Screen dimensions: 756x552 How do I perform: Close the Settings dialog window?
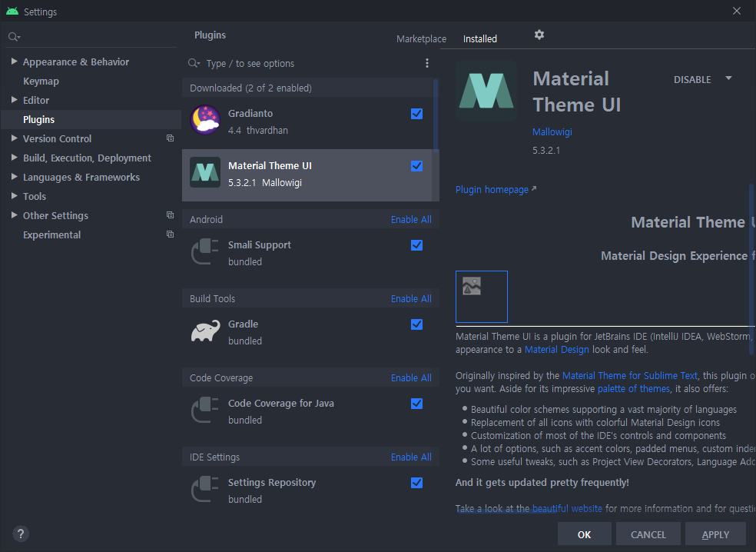[737, 11]
